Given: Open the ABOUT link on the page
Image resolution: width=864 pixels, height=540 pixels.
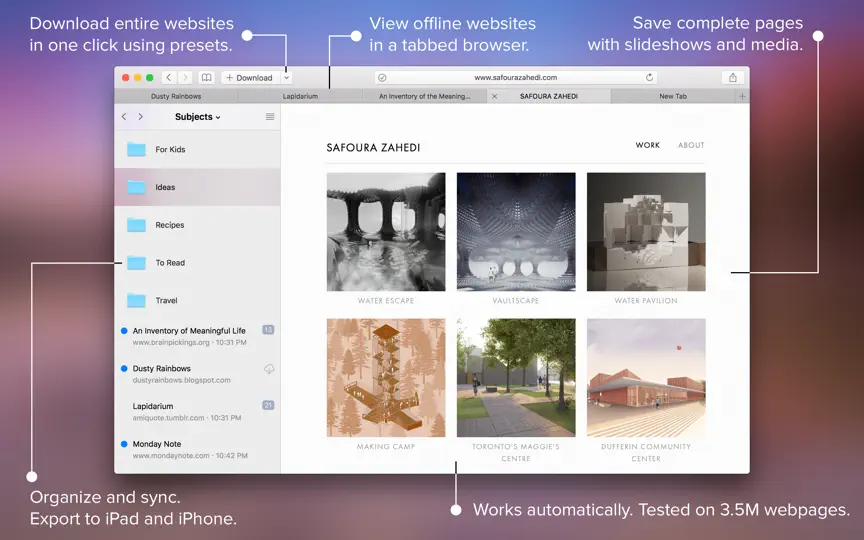Looking at the screenshot, I should coord(691,145).
